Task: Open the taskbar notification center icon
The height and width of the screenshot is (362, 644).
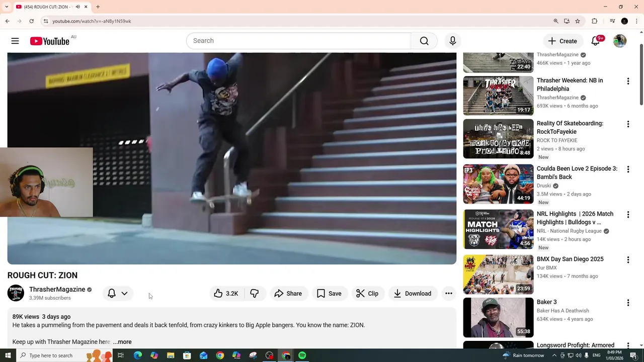Action: pyautogui.click(x=634, y=355)
